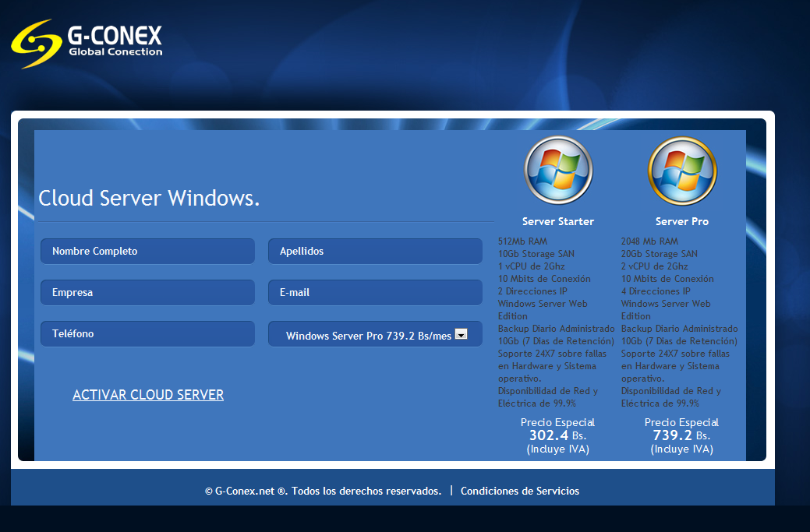
Task: Click the 2 Direcciones IP line
Action: click(532, 291)
